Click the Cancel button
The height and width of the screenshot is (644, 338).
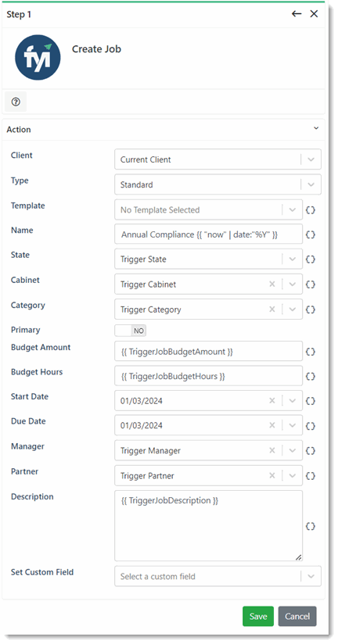[x=297, y=616]
